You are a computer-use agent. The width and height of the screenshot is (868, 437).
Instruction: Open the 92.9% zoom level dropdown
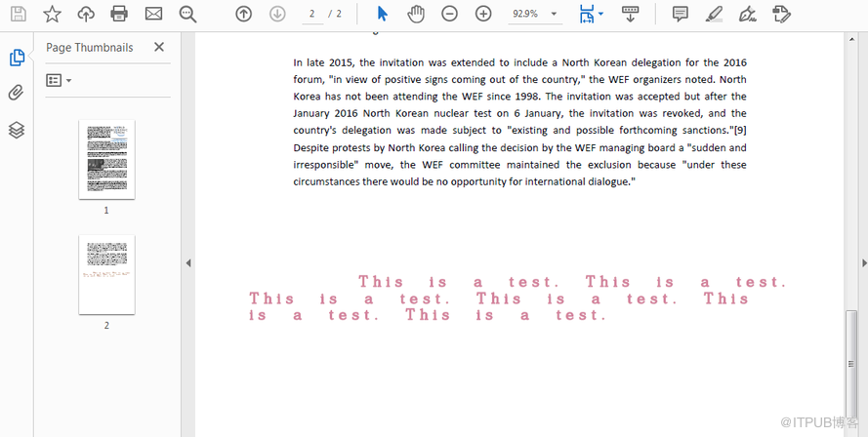(535, 14)
